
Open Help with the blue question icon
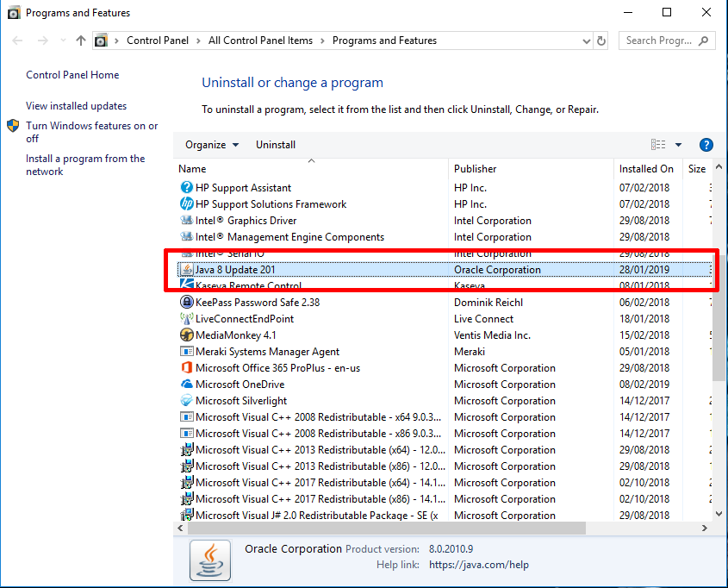[x=706, y=145]
